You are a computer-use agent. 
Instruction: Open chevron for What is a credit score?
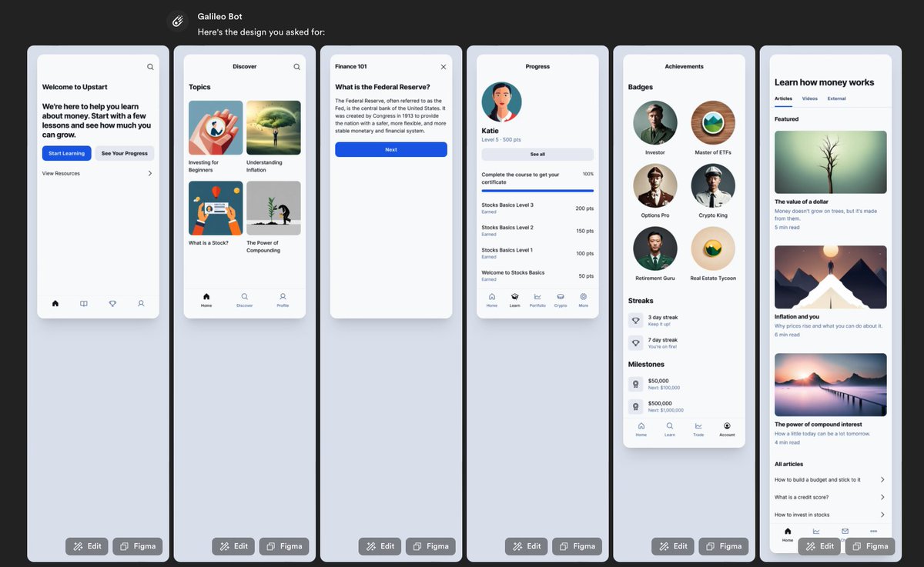[882, 497]
